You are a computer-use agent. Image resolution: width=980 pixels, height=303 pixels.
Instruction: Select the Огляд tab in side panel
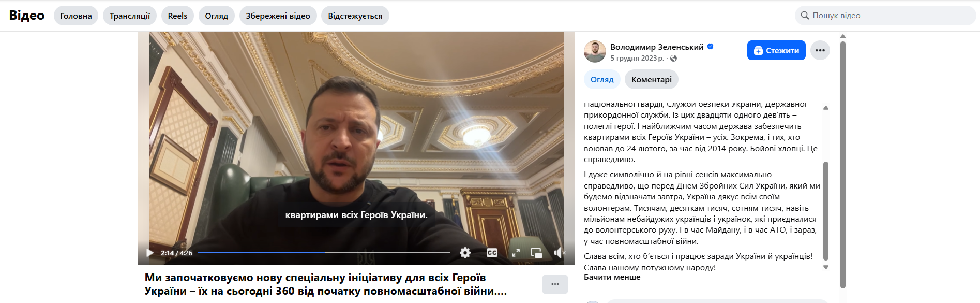pos(602,79)
